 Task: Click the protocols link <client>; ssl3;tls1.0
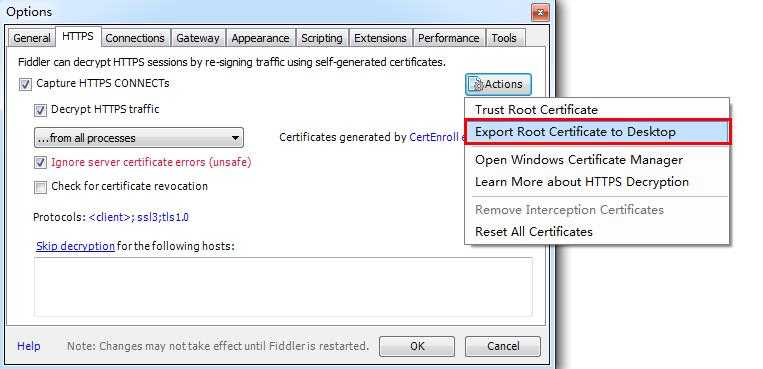139,217
